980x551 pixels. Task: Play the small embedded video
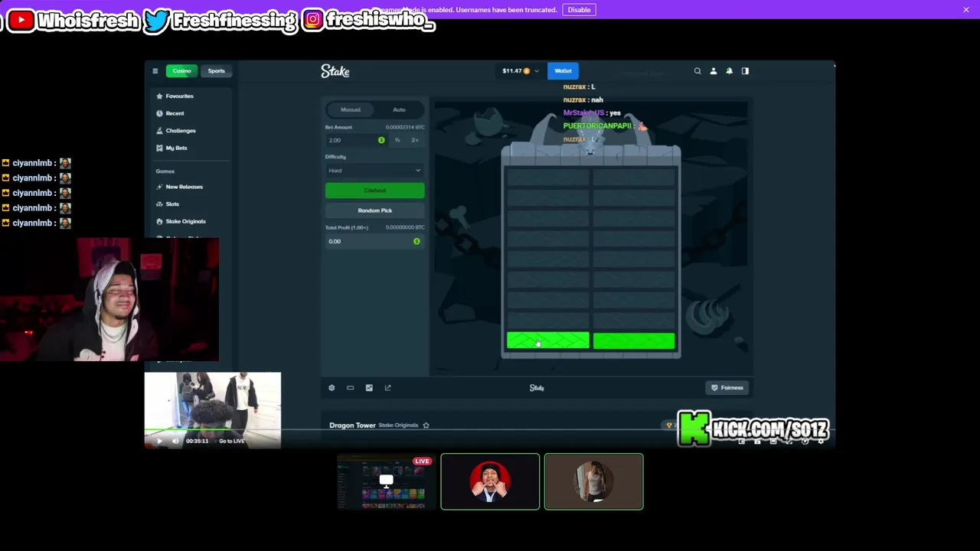point(159,441)
